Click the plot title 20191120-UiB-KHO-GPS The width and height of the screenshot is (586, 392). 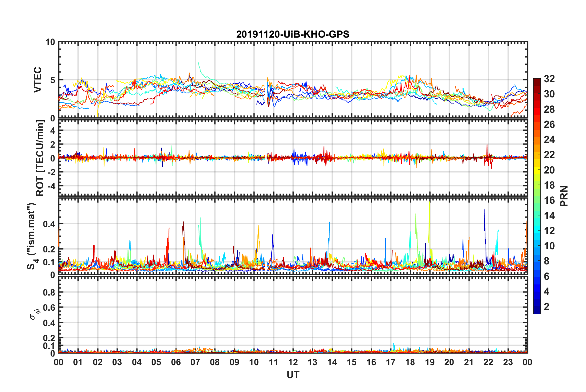pos(293,34)
